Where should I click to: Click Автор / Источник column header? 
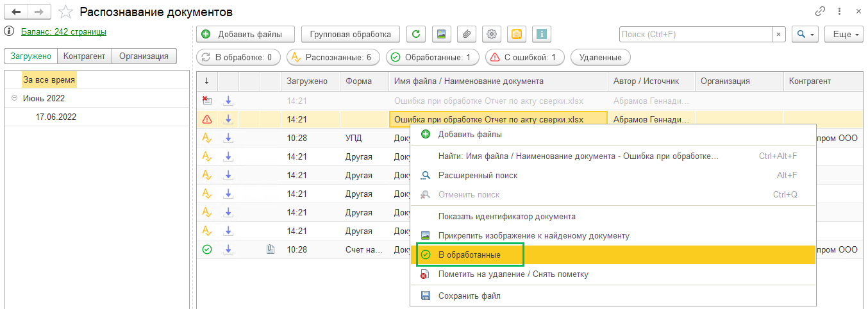(651, 81)
